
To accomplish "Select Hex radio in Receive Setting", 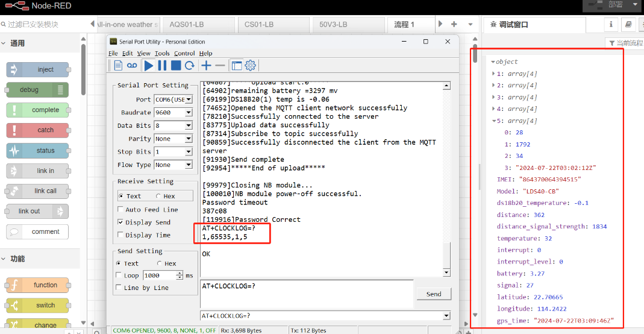I will coord(158,196).
